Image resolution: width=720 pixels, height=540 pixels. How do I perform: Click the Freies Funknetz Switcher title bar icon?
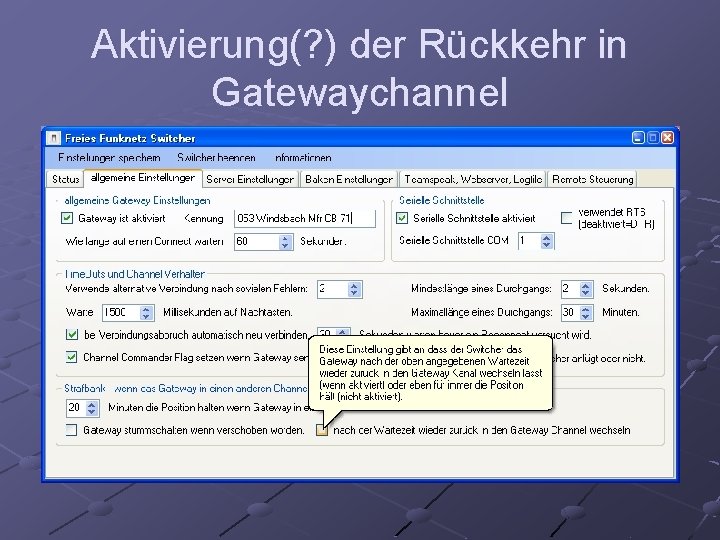[53, 138]
